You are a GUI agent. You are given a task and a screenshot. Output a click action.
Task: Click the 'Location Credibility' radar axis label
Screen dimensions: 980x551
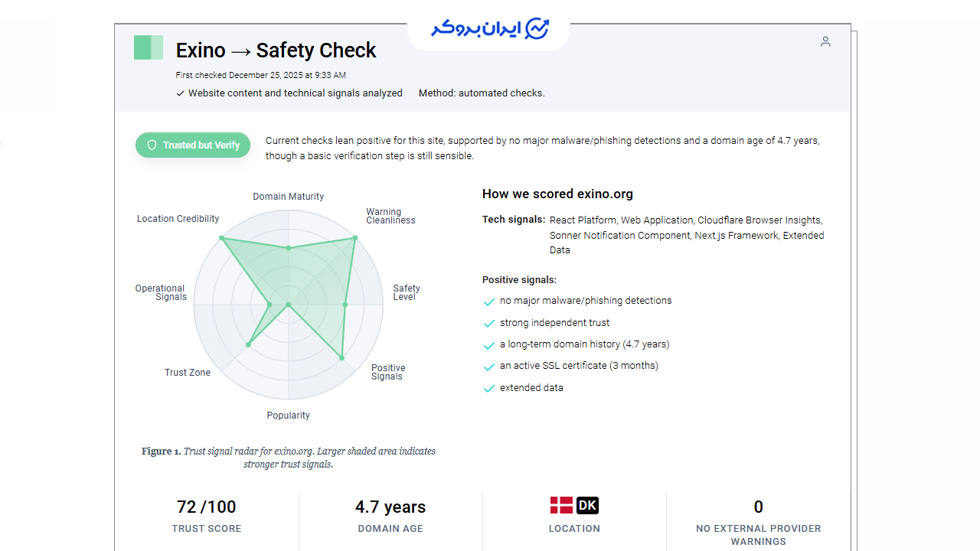178,219
